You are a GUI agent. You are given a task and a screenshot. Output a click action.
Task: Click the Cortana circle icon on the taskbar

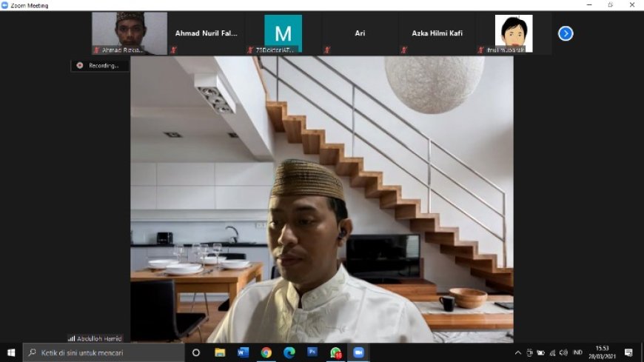[x=196, y=352]
